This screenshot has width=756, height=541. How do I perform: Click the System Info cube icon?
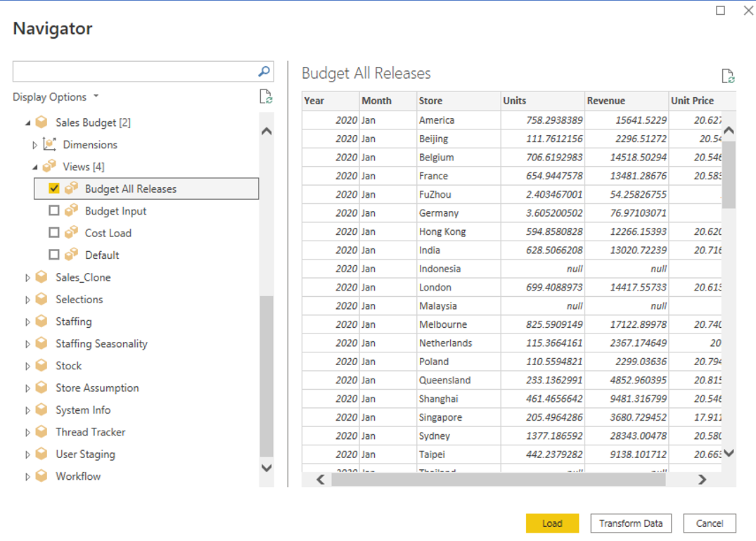(x=42, y=409)
